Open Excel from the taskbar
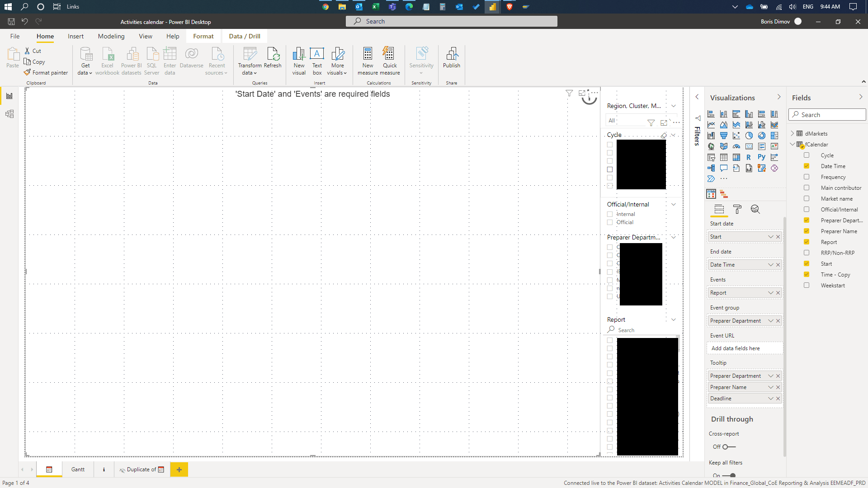868x488 pixels. (376, 7)
